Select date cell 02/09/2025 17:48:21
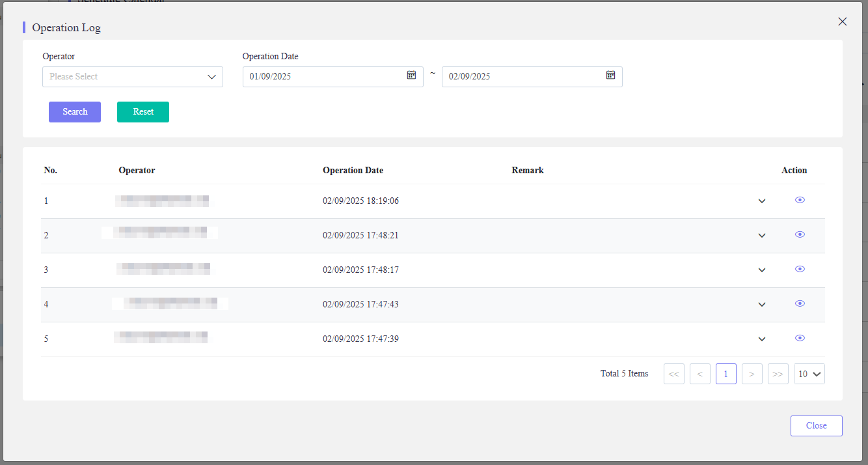Screen dimensions: 868x465 (361, 236)
